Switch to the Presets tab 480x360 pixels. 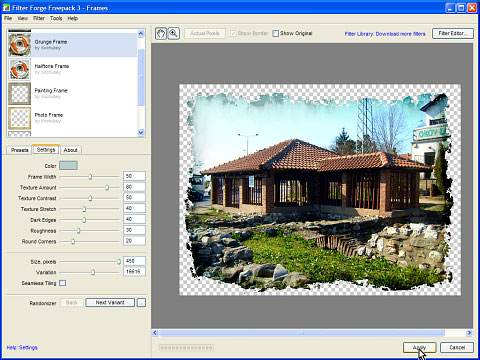click(20, 150)
